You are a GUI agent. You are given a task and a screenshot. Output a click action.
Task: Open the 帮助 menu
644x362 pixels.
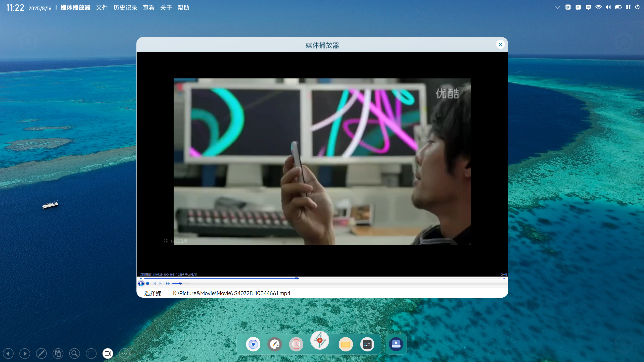[183, 8]
